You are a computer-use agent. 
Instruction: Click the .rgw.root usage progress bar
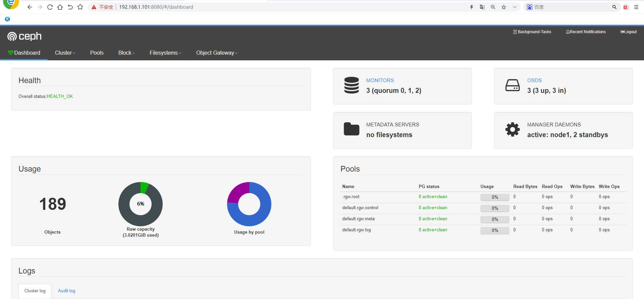pos(495,197)
